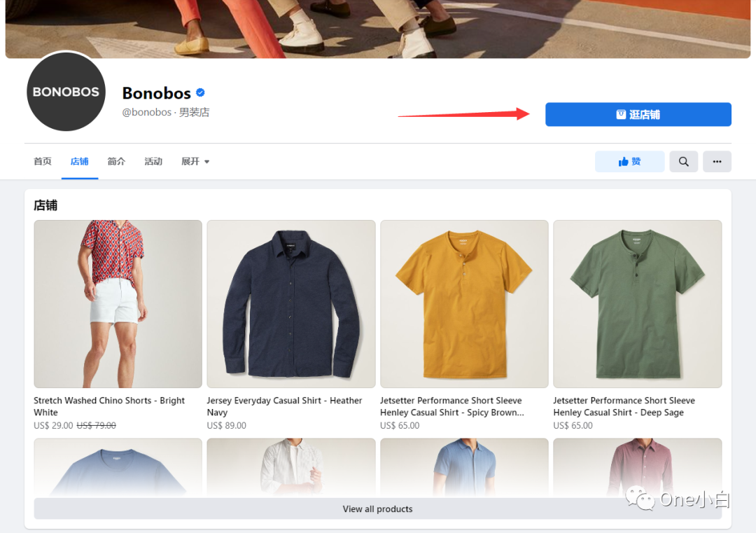Open the 活动 tab

click(153, 162)
